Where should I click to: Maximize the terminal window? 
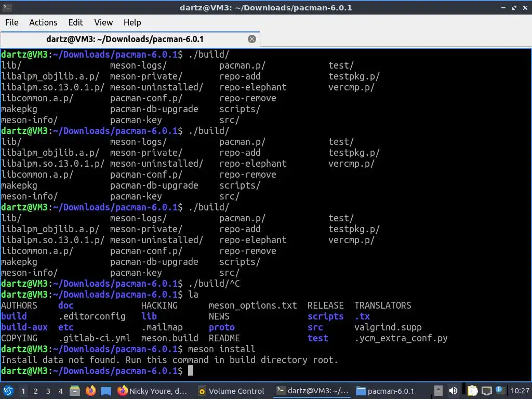514,7
